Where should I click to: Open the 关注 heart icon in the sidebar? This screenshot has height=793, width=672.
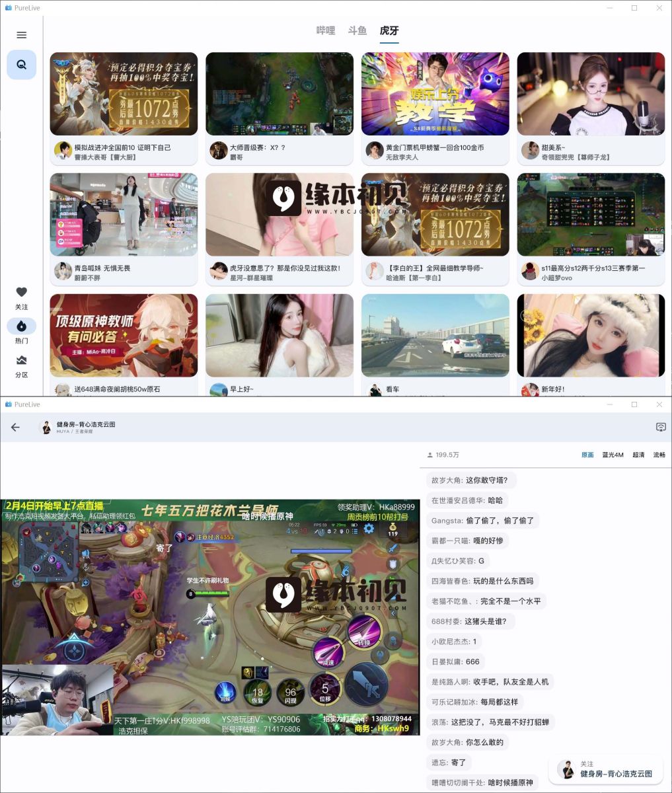tap(22, 292)
